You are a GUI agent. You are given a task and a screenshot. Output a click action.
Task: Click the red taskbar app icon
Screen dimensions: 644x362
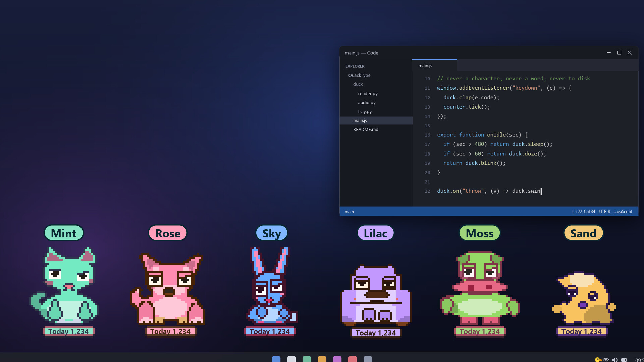pyautogui.click(x=353, y=359)
